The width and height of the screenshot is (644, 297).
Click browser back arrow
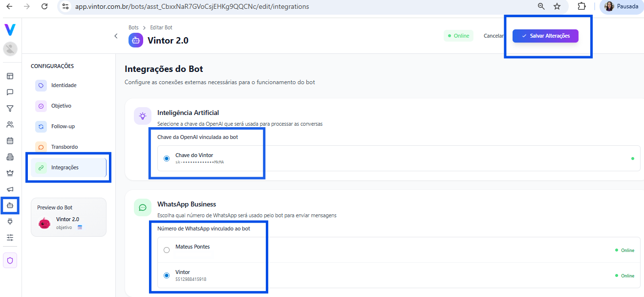click(10, 6)
